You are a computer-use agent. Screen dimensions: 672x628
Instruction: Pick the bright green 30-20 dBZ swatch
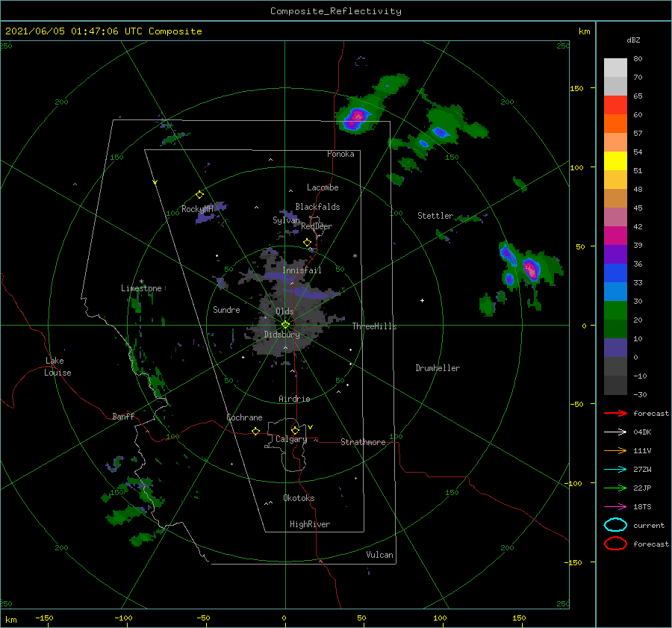click(x=615, y=310)
